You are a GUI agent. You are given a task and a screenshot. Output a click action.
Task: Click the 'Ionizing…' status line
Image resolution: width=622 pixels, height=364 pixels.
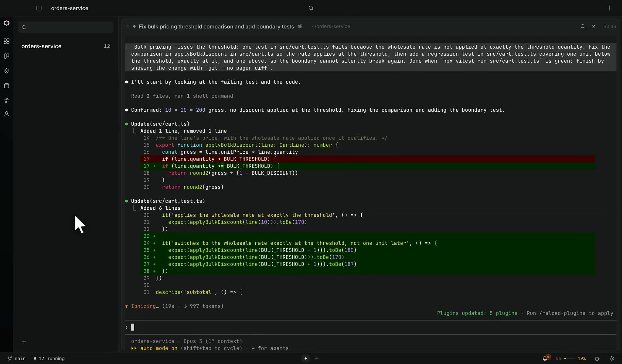tap(174, 306)
